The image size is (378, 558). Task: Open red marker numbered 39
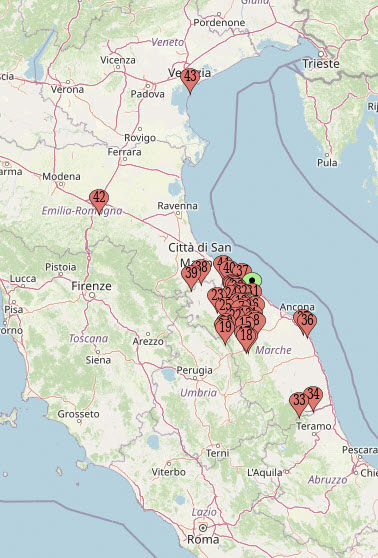coord(191,278)
